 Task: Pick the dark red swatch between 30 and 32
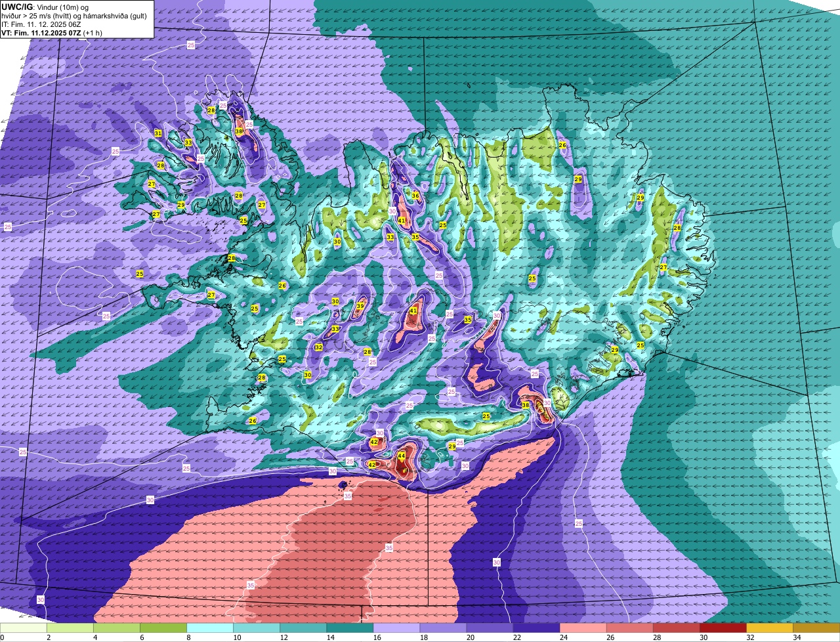(x=723, y=628)
